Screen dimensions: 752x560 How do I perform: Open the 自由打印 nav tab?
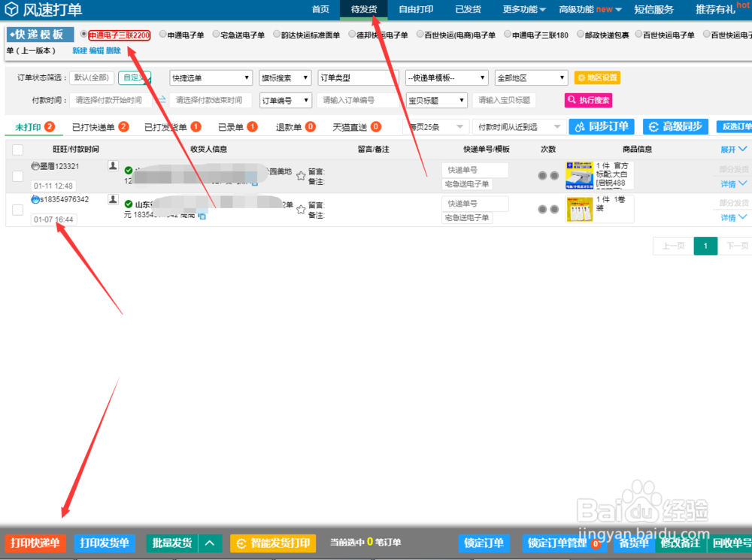416,9
